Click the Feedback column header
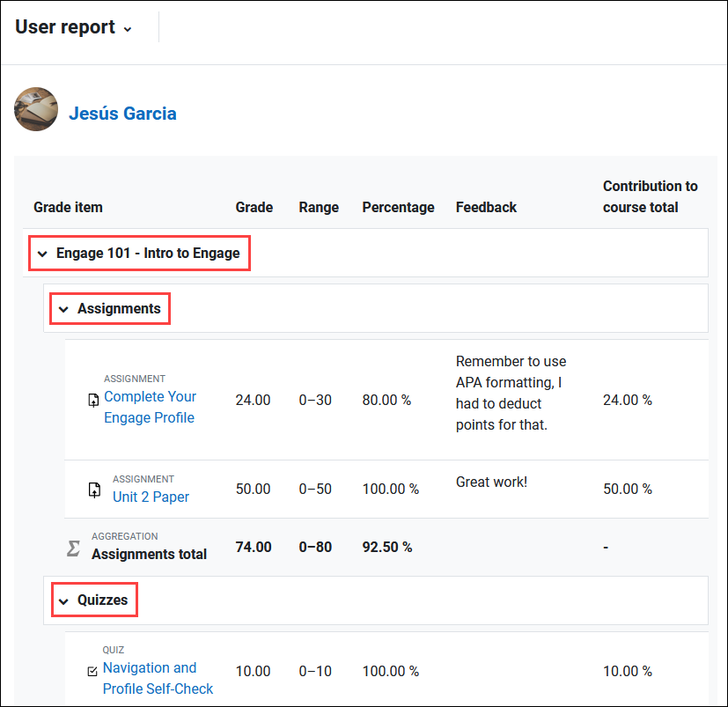 pyautogui.click(x=486, y=207)
